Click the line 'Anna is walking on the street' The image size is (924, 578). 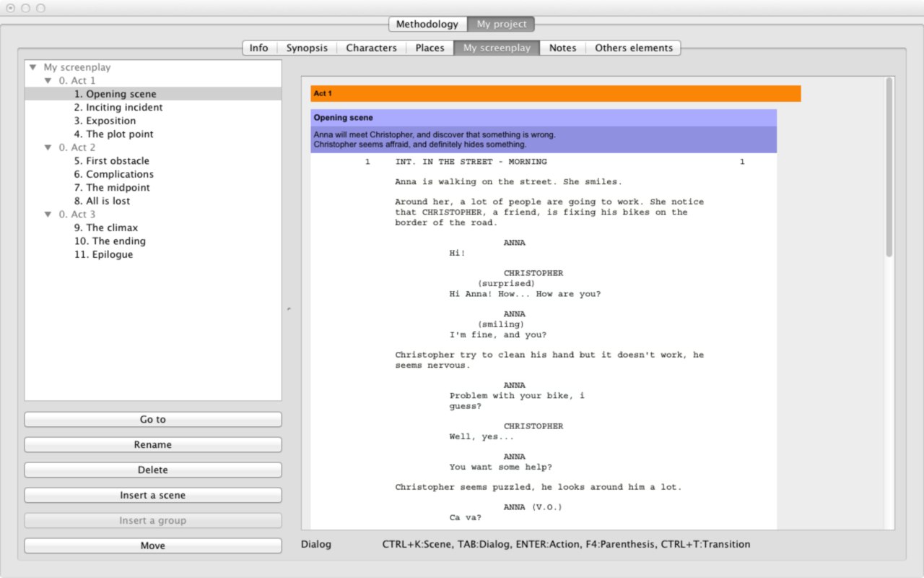(x=508, y=182)
